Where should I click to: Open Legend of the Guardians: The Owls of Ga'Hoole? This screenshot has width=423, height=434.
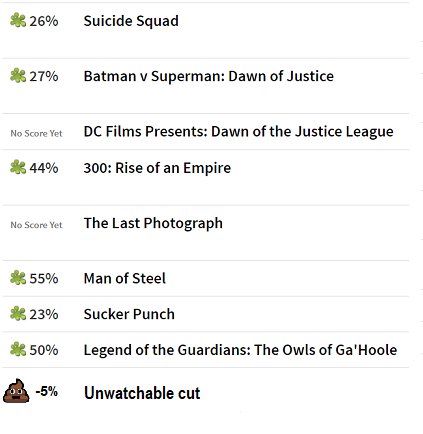pos(240,350)
